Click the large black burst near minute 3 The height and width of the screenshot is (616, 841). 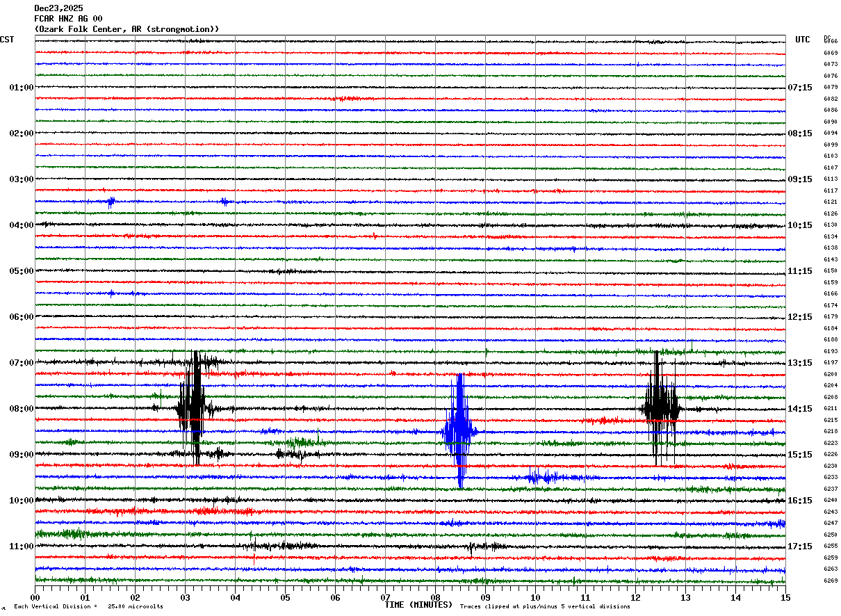[193, 408]
